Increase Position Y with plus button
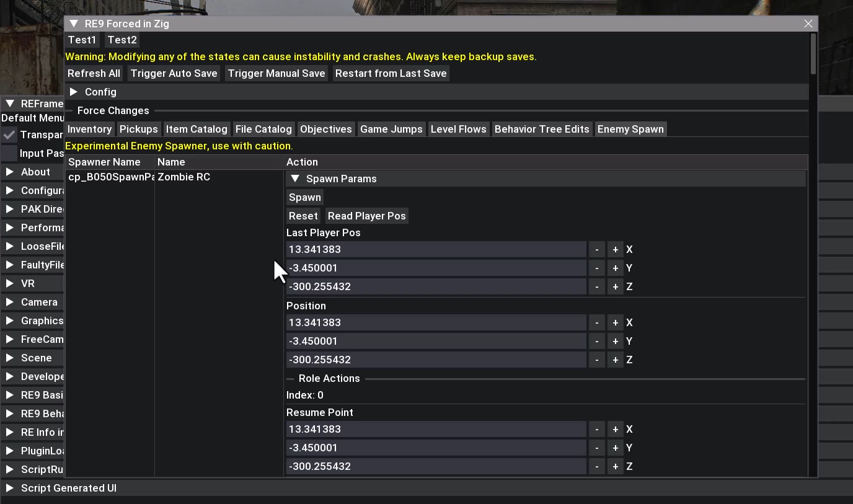853x504 pixels. (x=615, y=341)
